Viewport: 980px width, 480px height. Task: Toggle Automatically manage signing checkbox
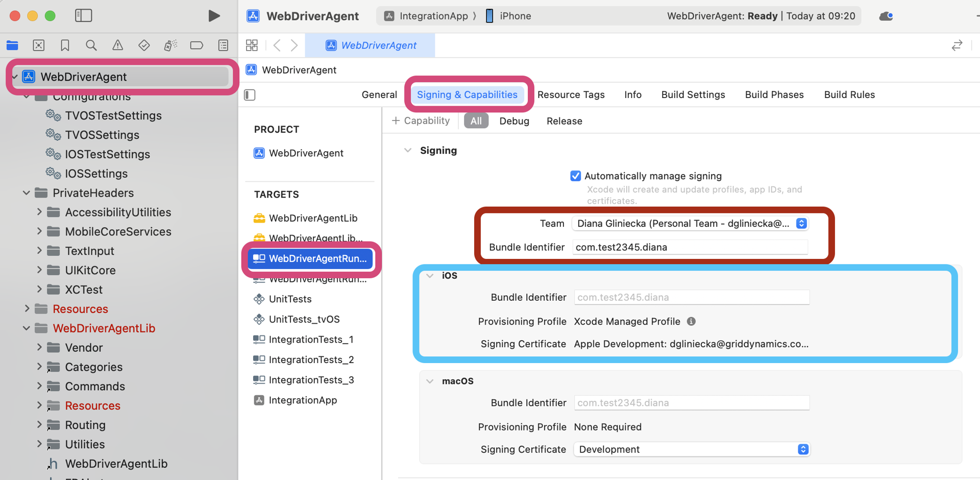(576, 176)
